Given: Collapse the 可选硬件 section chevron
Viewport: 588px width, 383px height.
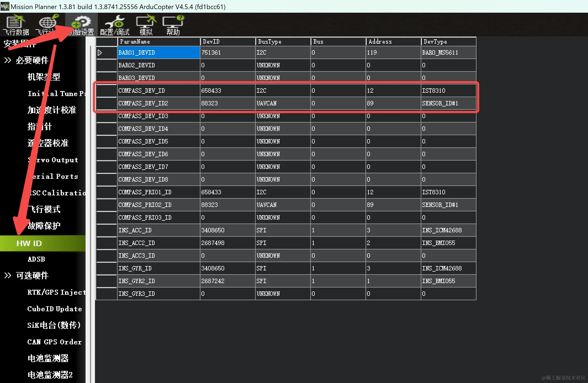Looking at the screenshot, I should [x=8, y=275].
